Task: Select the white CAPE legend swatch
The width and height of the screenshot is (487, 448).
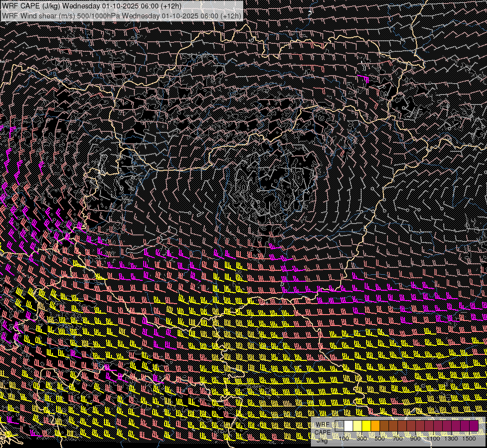Action: (x=349, y=426)
